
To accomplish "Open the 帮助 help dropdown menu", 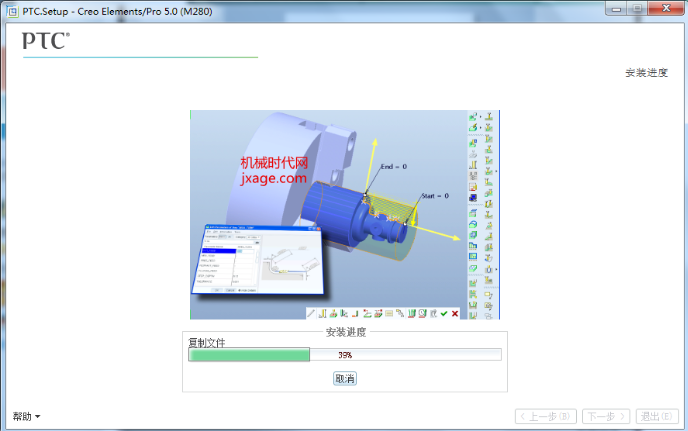I will 26,416.
